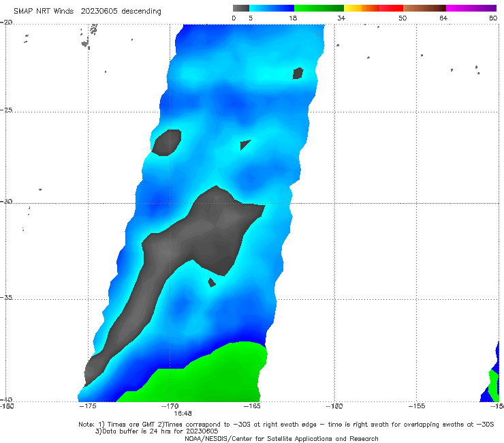This screenshot has width=504, height=443.
Task: Click the light blue segment of the color bar
Action: point(272,8)
